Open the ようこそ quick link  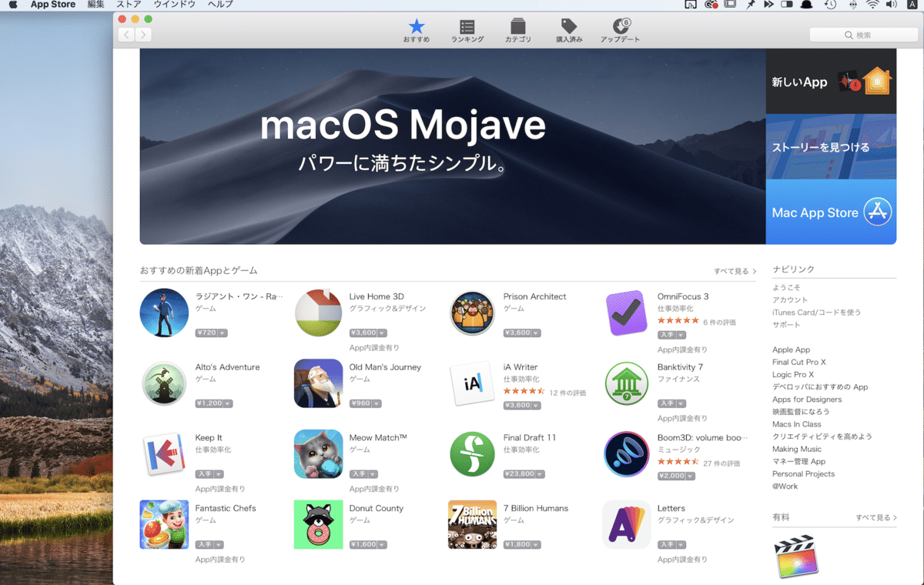click(786, 288)
